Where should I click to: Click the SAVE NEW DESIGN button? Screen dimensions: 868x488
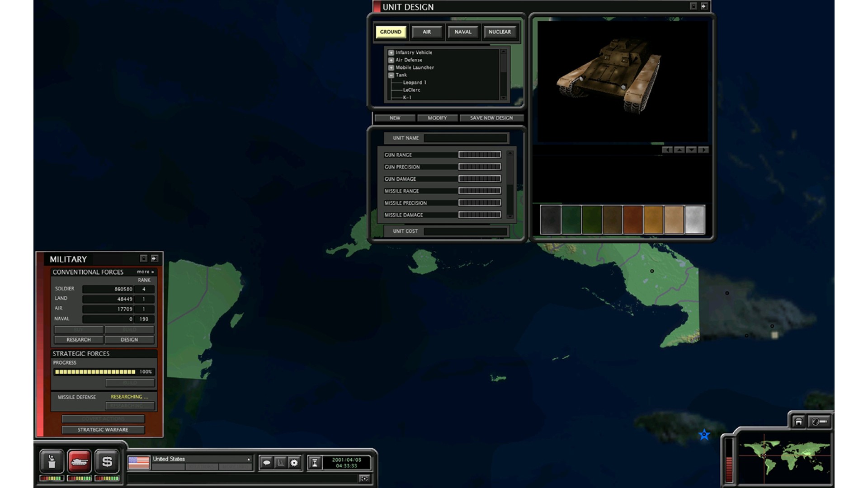coord(491,118)
